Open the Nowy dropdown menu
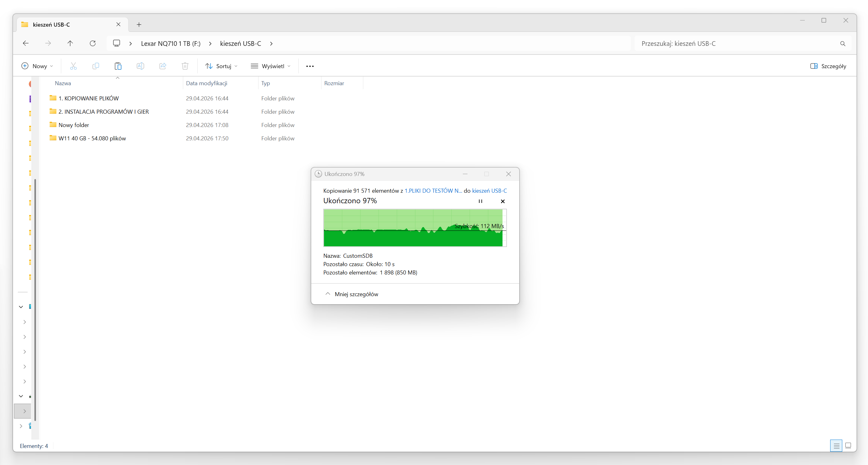Screen dimensions: 868x465 (x=37, y=66)
